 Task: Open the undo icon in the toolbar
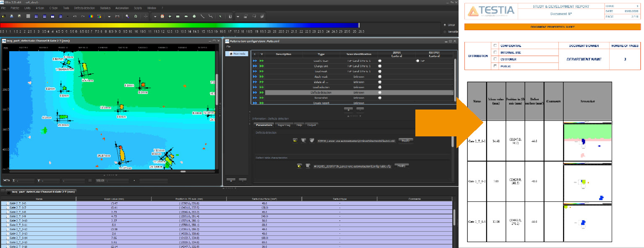[74, 16]
